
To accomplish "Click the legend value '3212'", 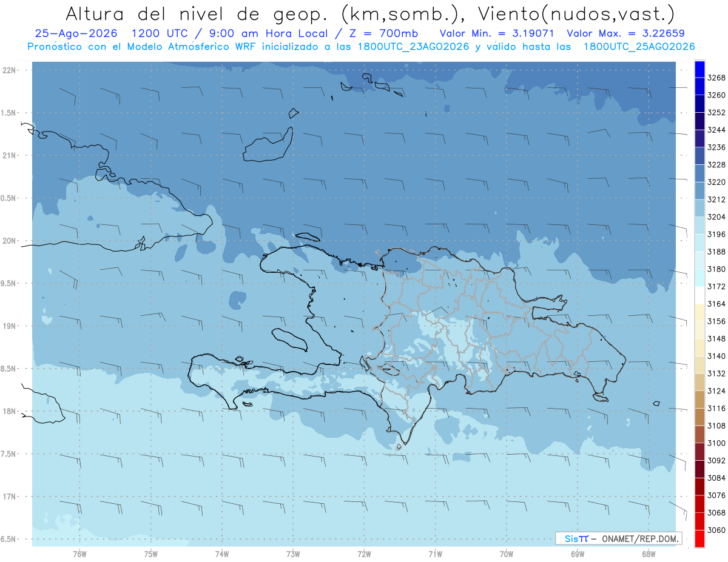I will (x=716, y=199).
